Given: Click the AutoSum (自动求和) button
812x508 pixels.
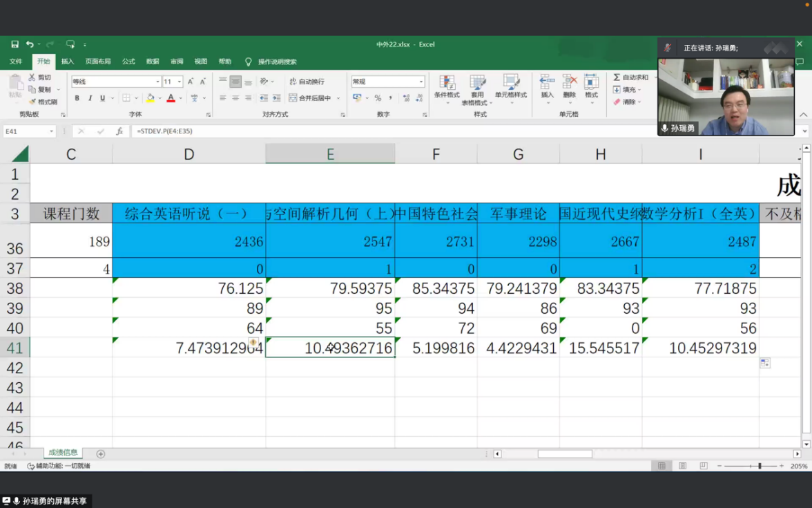Looking at the screenshot, I should [x=630, y=77].
